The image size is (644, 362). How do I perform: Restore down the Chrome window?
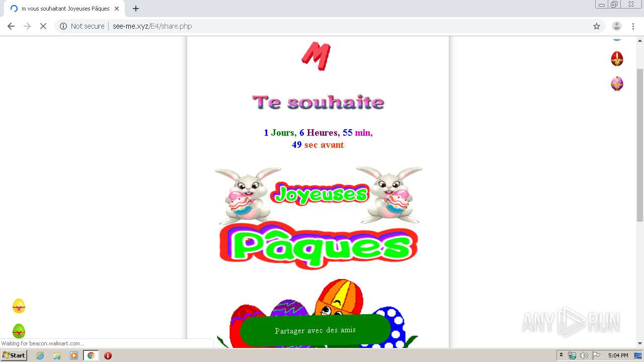click(x=614, y=4)
